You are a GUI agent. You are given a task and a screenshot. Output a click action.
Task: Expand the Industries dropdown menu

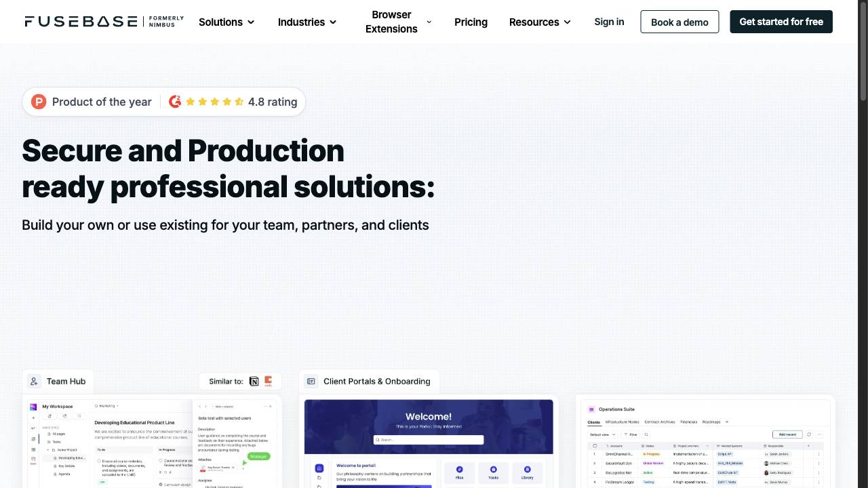click(x=307, y=22)
